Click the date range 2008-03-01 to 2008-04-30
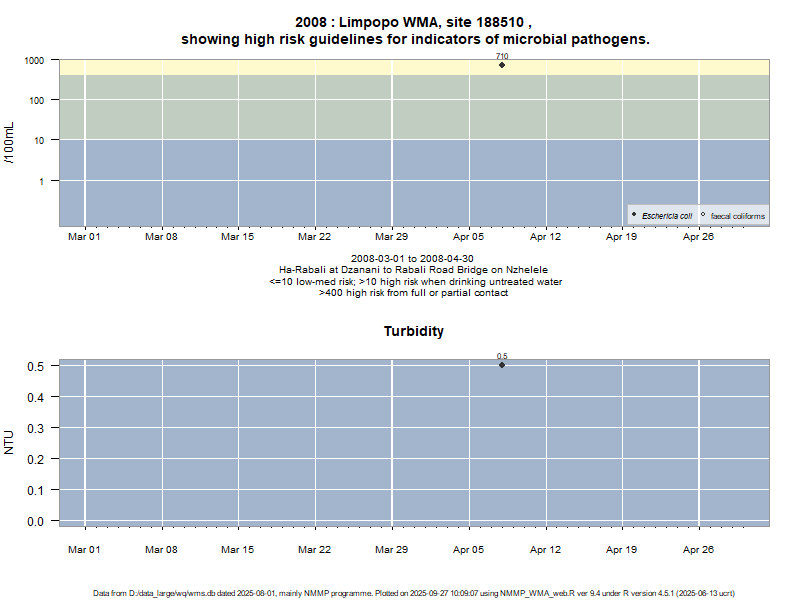This screenshot has height=600, width=800. click(414, 259)
